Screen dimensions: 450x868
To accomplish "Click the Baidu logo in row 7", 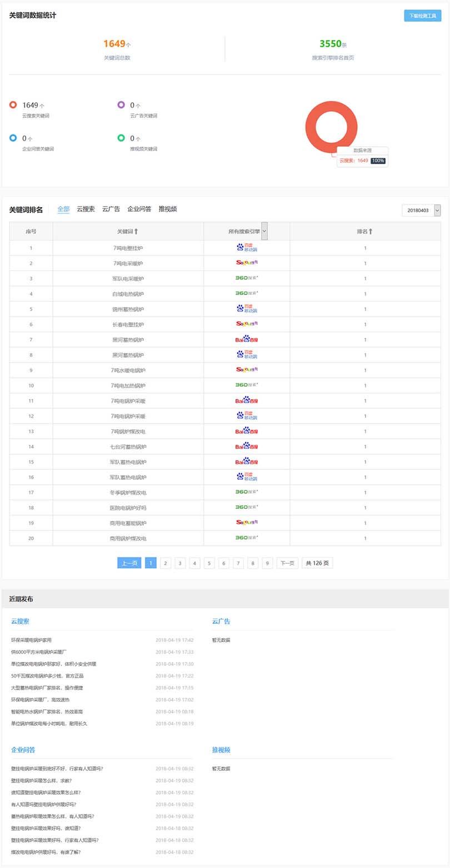I will click(247, 339).
